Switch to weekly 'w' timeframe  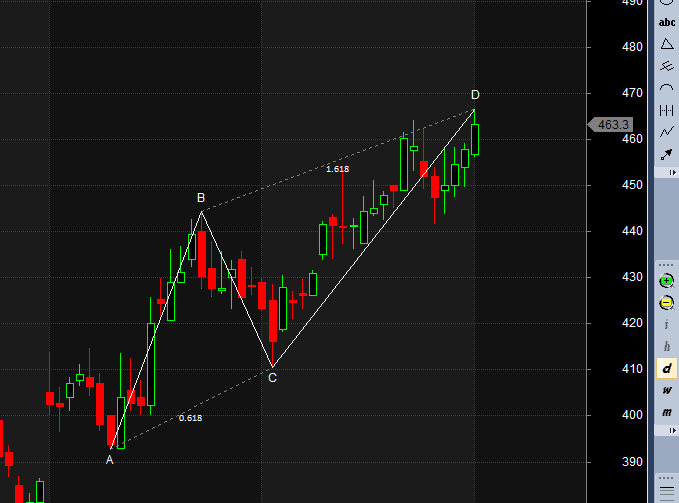[x=666, y=391]
